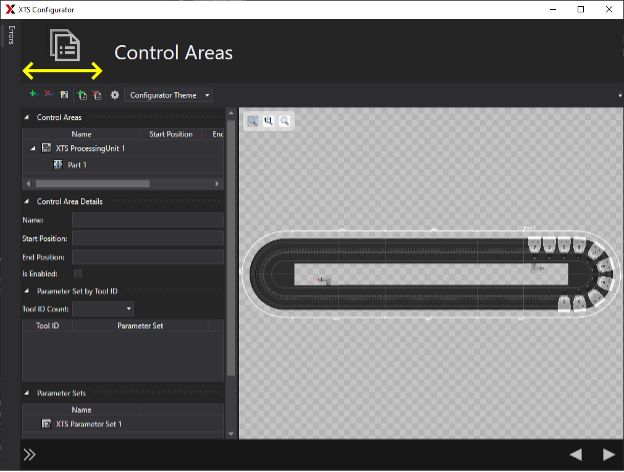Select XTS Parameter Set 1 row
624x472 pixels.
click(x=123, y=424)
